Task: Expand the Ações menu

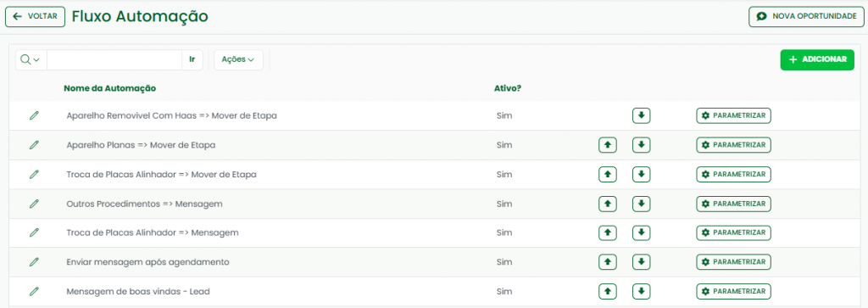Action: (x=238, y=60)
